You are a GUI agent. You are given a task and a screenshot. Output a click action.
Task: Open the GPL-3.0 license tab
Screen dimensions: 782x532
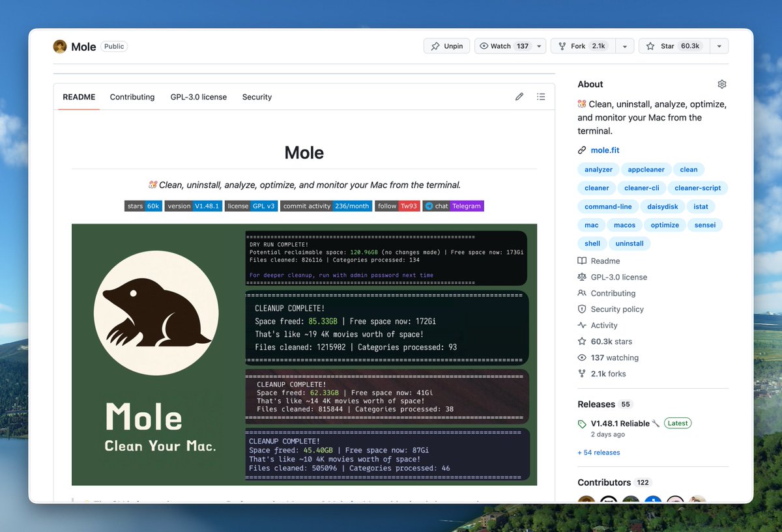(199, 97)
